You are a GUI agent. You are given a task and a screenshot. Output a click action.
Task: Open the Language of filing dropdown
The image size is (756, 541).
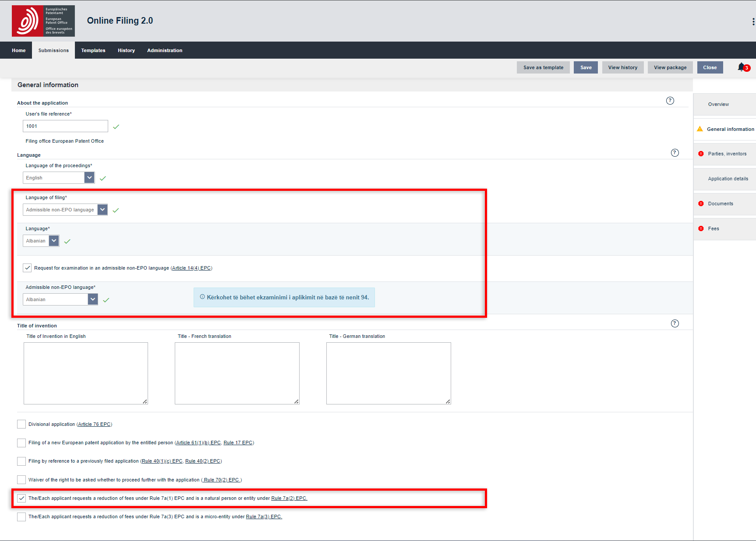[102, 210]
